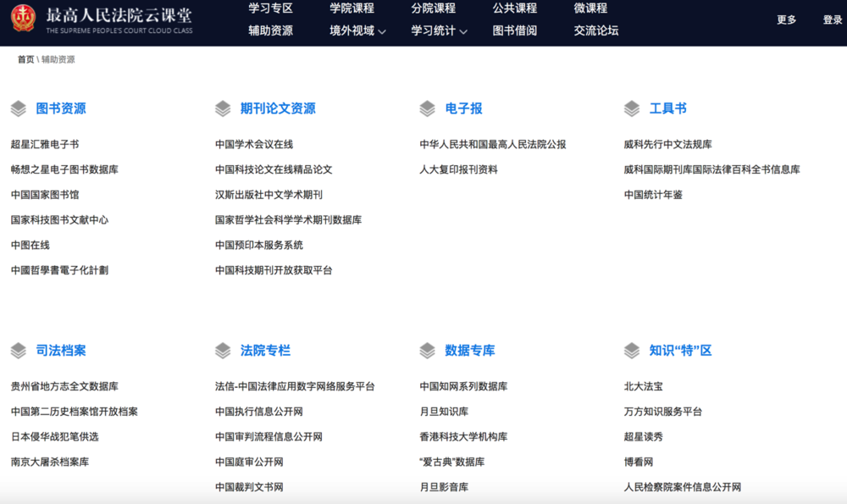The width and height of the screenshot is (847, 504).
Task: Select the 微课程 navigation item
Action: [590, 8]
